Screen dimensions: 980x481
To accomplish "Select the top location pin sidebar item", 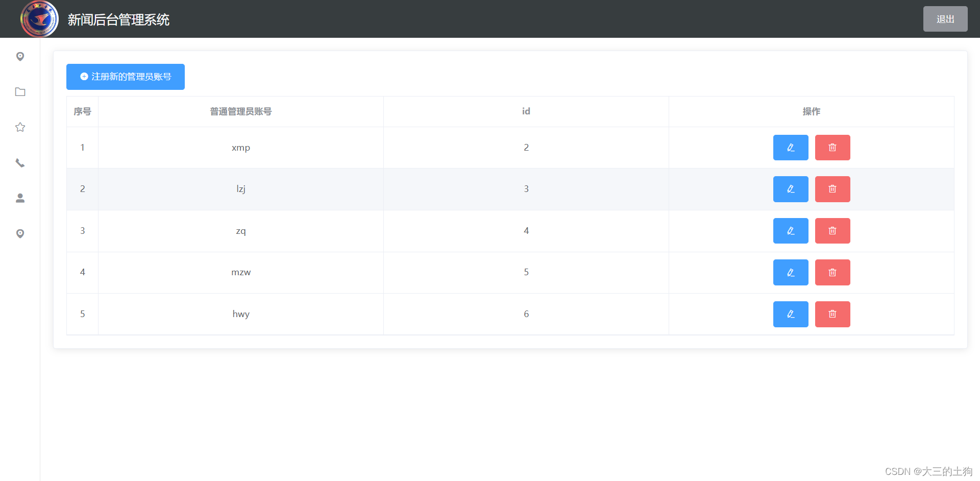I will (x=20, y=56).
